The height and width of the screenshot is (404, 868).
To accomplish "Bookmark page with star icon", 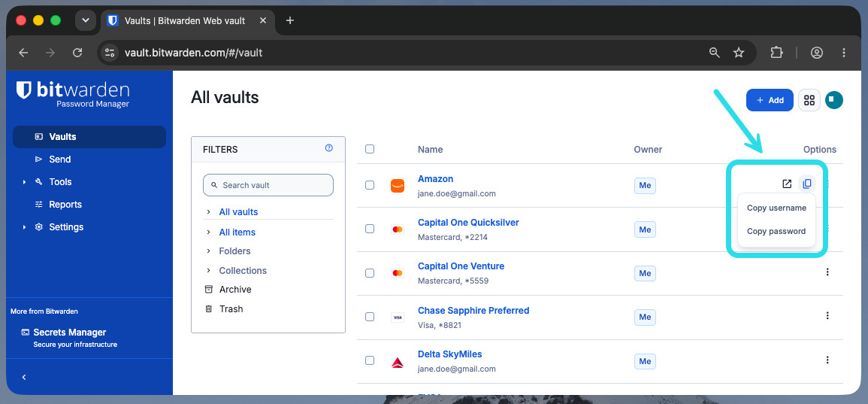I will point(739,53).
